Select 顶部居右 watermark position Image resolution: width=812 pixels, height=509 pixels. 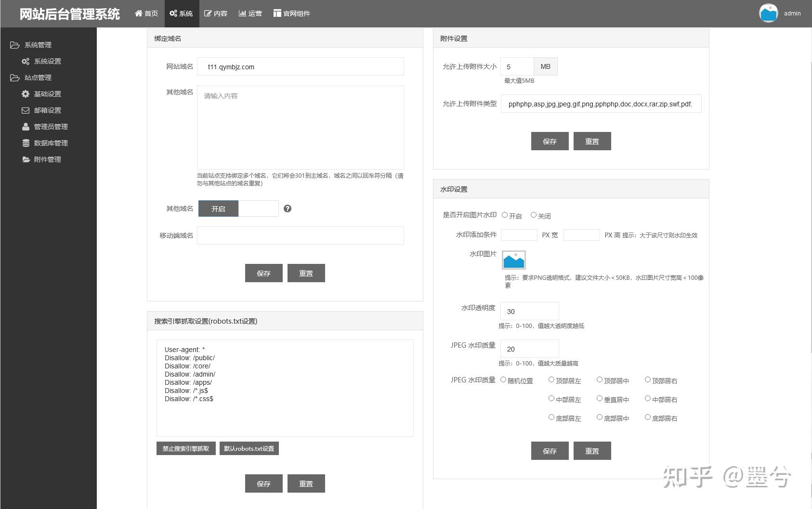[x=648, y=380]
